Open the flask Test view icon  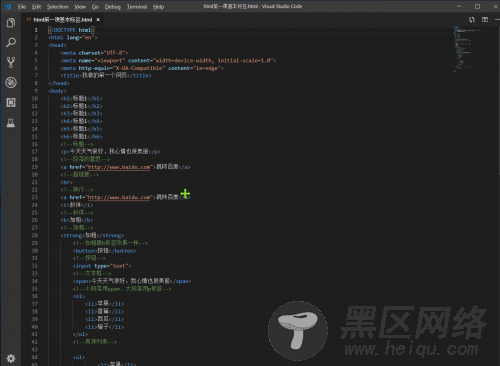(x=11, y=123)
